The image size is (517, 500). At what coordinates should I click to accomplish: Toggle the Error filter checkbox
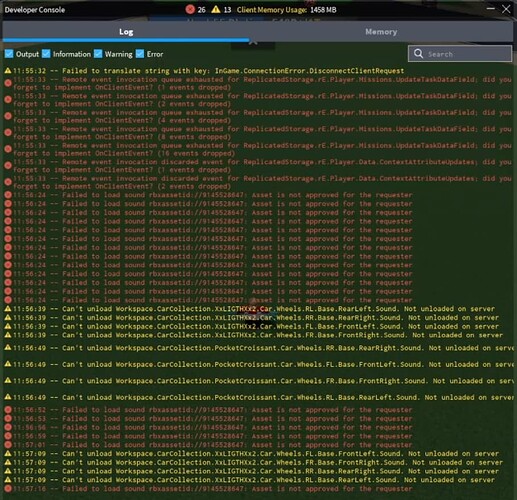pos(140,54)
